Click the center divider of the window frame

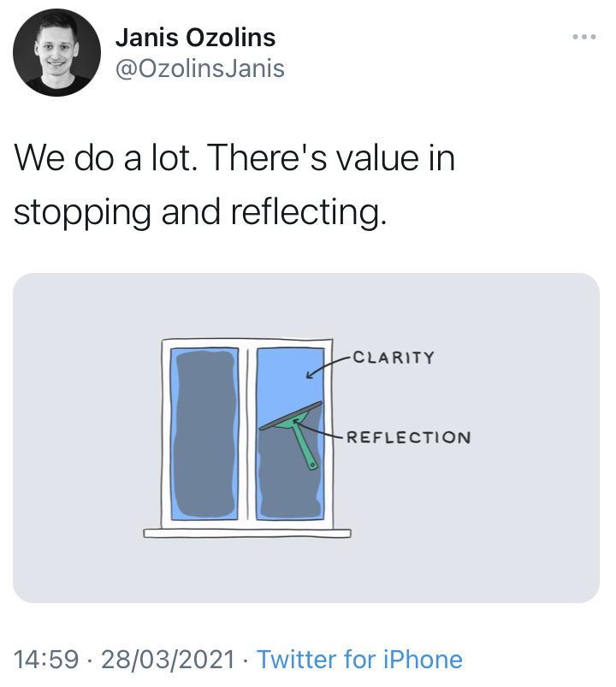246,432
